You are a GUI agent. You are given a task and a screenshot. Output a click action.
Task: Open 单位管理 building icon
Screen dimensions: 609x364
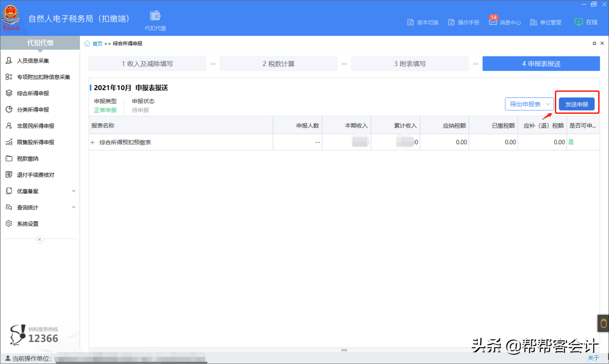(x=533, y=22)
